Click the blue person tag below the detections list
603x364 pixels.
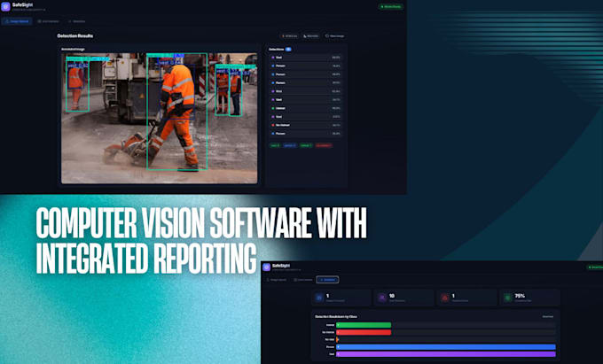coord(290,145)
